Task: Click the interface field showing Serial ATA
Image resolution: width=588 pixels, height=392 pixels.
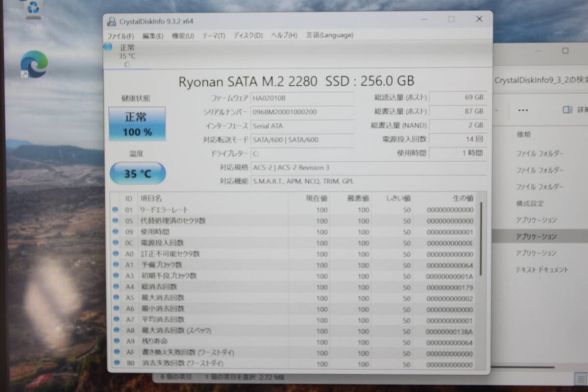Action: 302,126
